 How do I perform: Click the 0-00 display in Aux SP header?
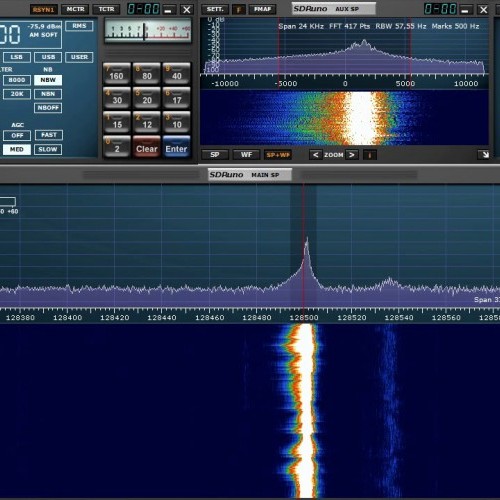[440, 9]
